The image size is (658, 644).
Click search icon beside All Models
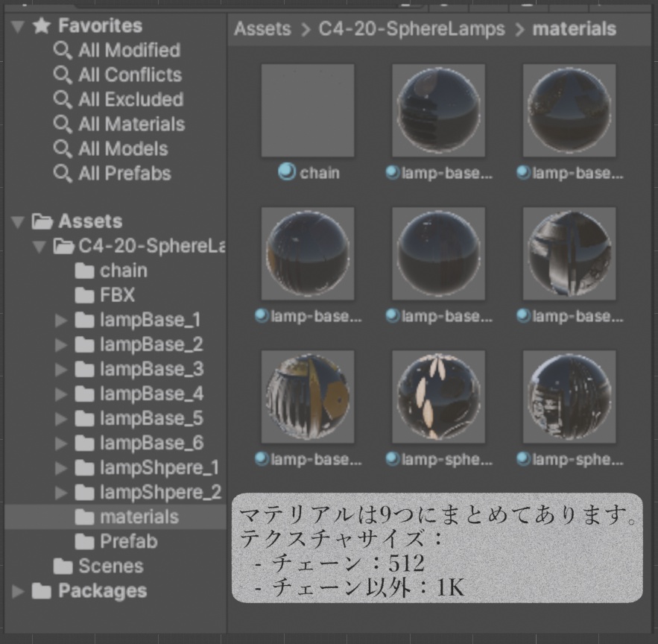click(x=63, y=149)
